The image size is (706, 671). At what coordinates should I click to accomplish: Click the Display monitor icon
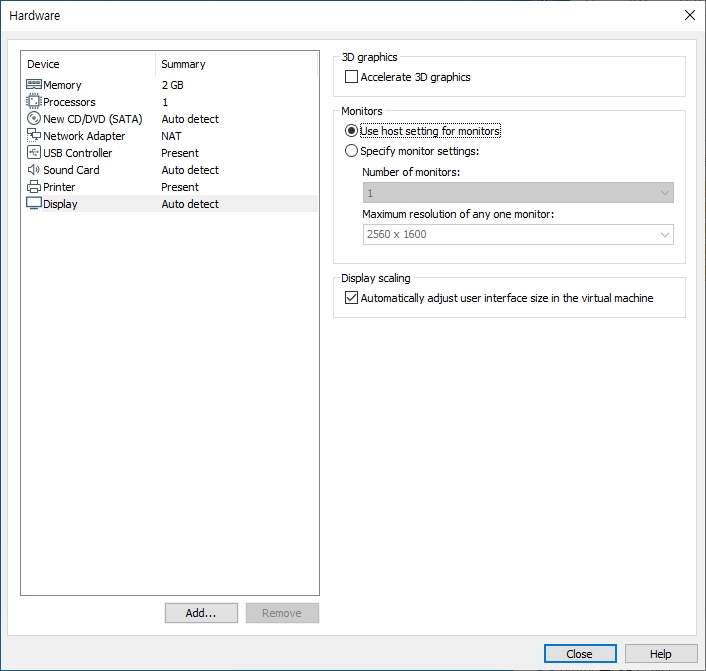(34, 203)
